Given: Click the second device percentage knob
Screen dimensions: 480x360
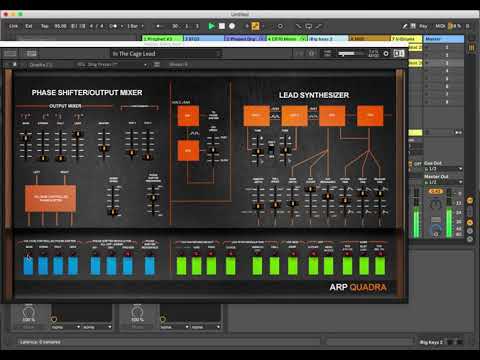Looking at the screenshot, I should [137, 313].
